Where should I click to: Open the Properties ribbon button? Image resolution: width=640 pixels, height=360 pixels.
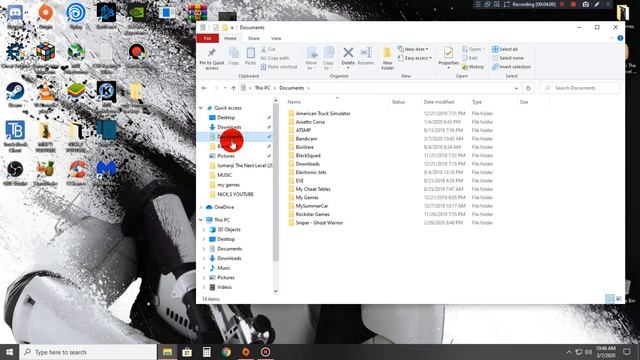pyautogui.click(x=449, y=57)
